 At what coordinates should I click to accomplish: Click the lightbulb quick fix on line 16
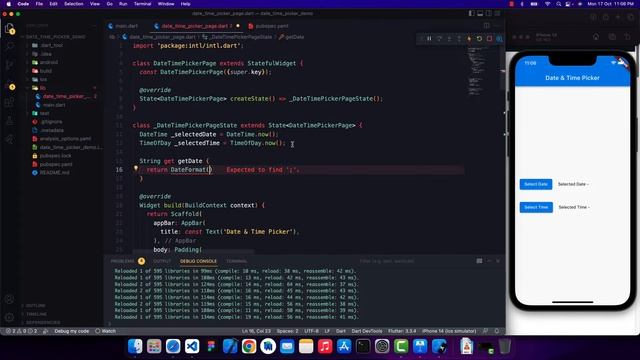coord(136,168)
